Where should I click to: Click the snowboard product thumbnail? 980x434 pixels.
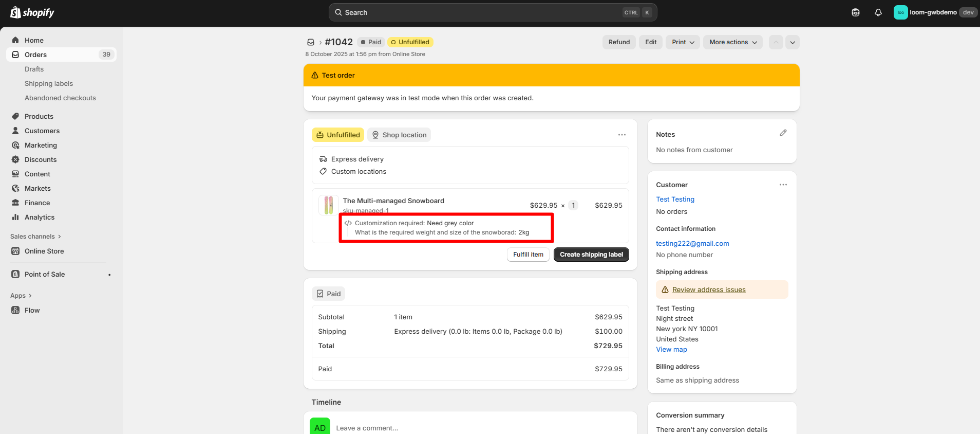(x=328, y=205)
